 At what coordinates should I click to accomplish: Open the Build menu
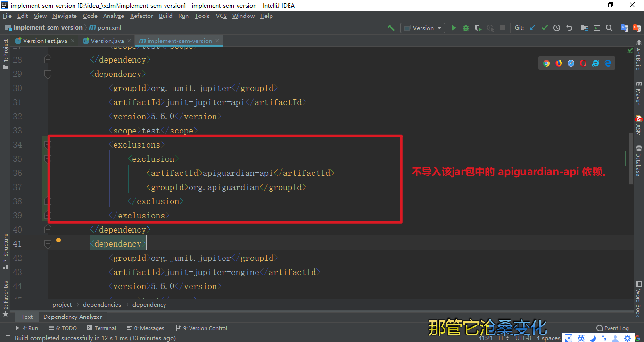[x=165, y=16]
